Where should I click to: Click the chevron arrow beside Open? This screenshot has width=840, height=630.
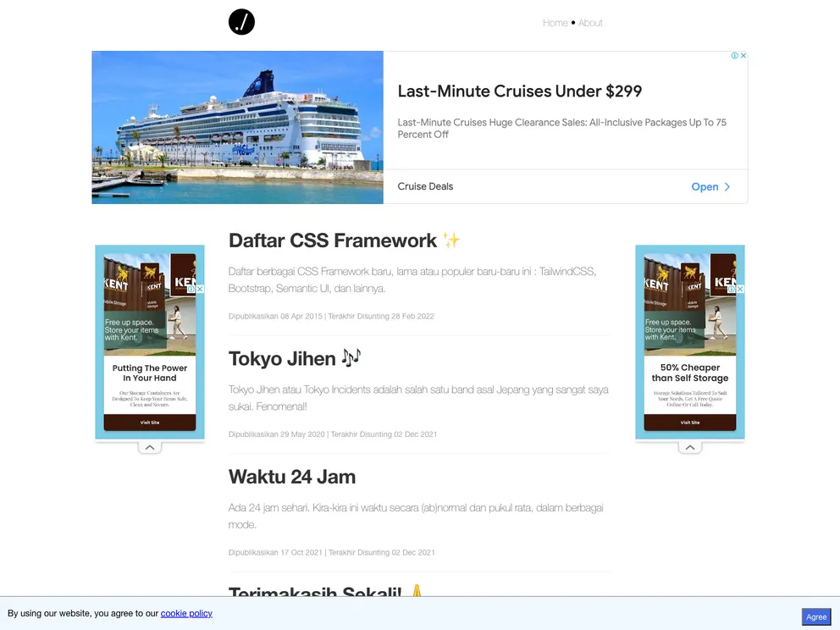[727, 187]
